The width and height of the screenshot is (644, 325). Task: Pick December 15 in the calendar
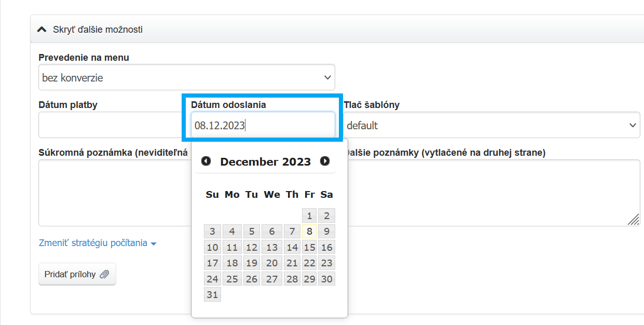point(309,247)
